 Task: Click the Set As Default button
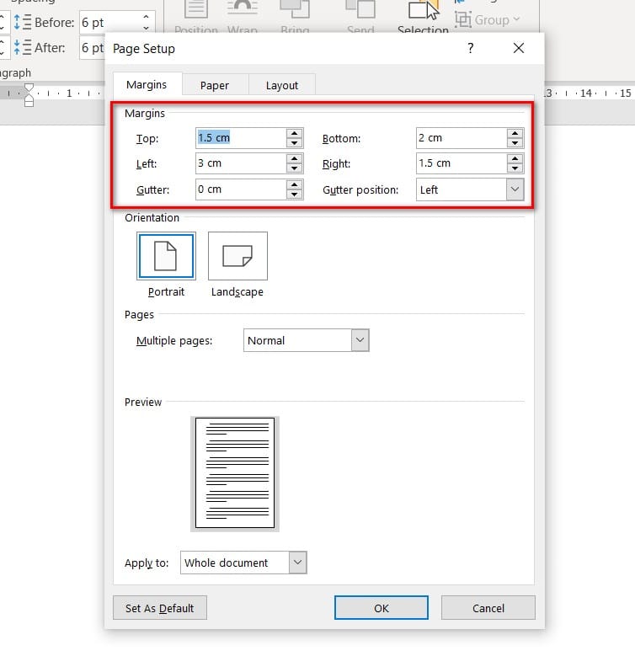160,608
